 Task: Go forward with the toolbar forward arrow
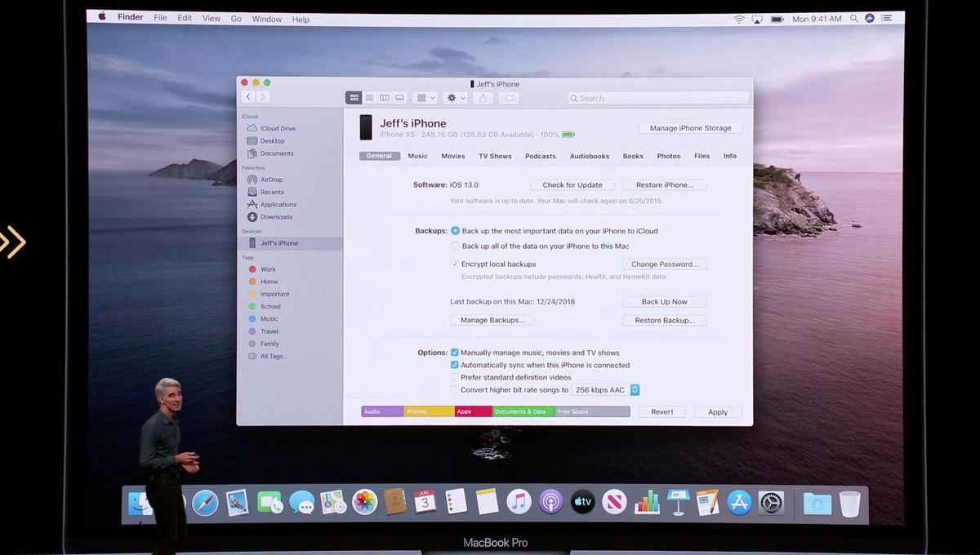coord(263,97)
